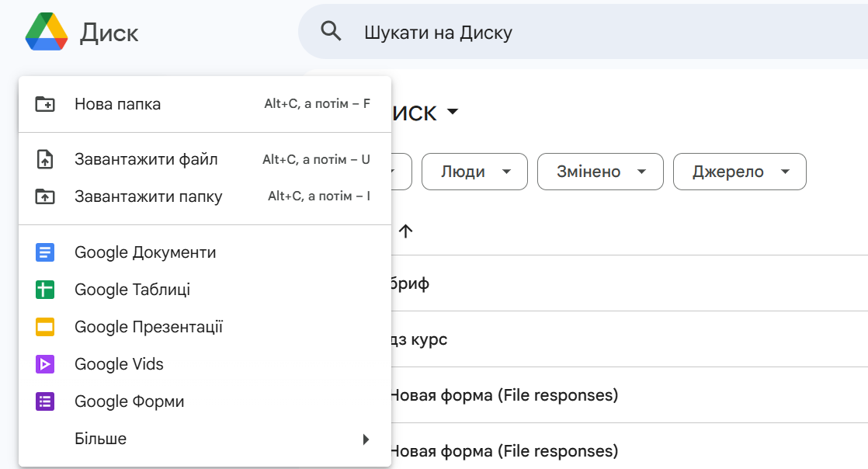Image resolution: width=868 pixels, height=469 pixels.
Task: Open the file named дз курс
Action: [418, 339]
